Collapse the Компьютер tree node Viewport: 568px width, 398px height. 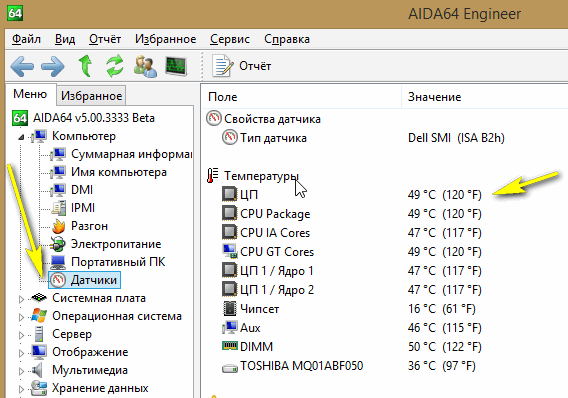coord(21,137)
